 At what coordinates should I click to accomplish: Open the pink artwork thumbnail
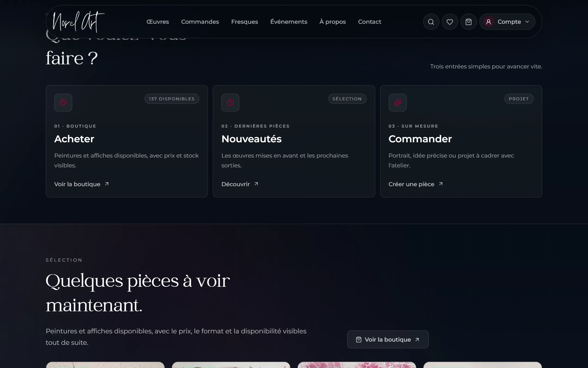357,365
